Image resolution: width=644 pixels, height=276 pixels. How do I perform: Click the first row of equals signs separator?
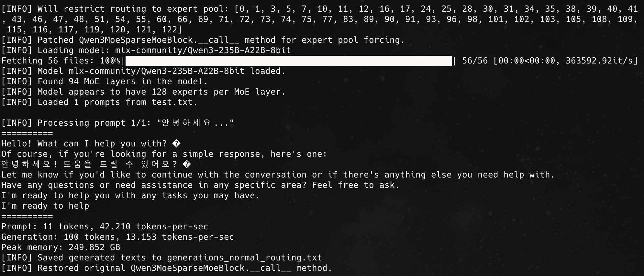(x=27, y=133)
